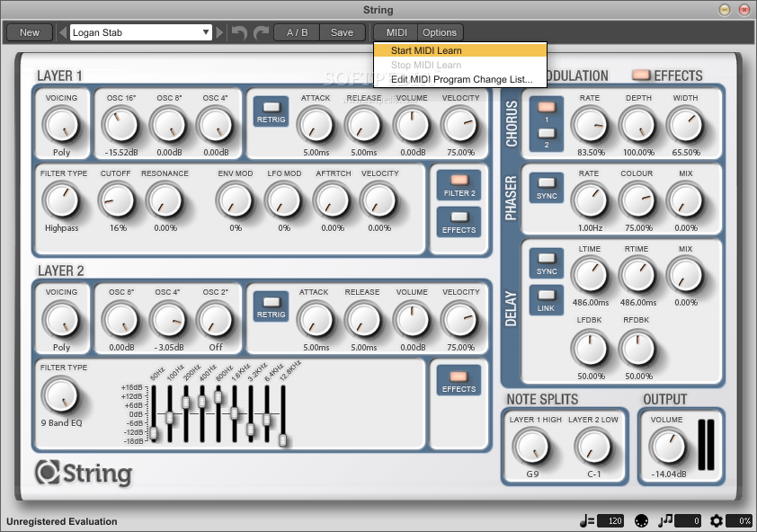Go to previous preset arrow
Viewport: 757px width, 532px height.
(63, 32)
